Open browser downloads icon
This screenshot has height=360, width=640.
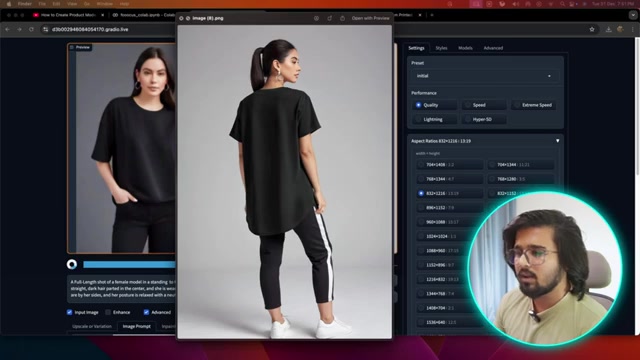click(608, 29)
